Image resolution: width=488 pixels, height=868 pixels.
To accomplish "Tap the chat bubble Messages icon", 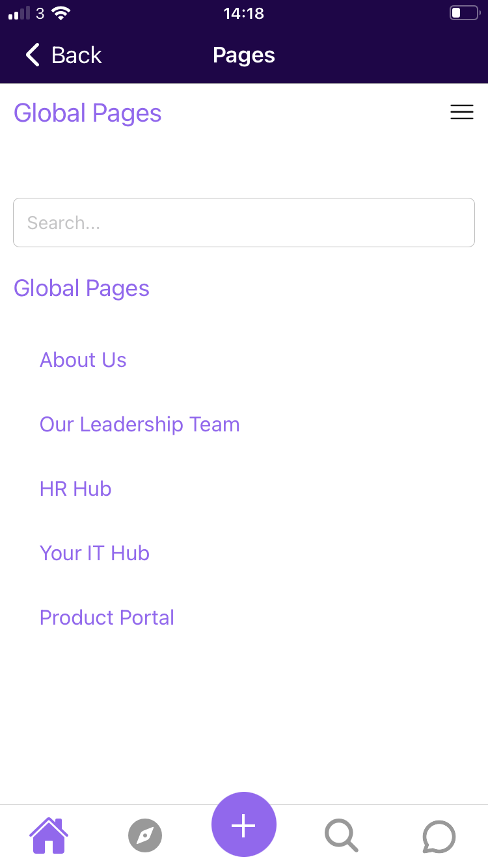I will click(x=439, y=836).
